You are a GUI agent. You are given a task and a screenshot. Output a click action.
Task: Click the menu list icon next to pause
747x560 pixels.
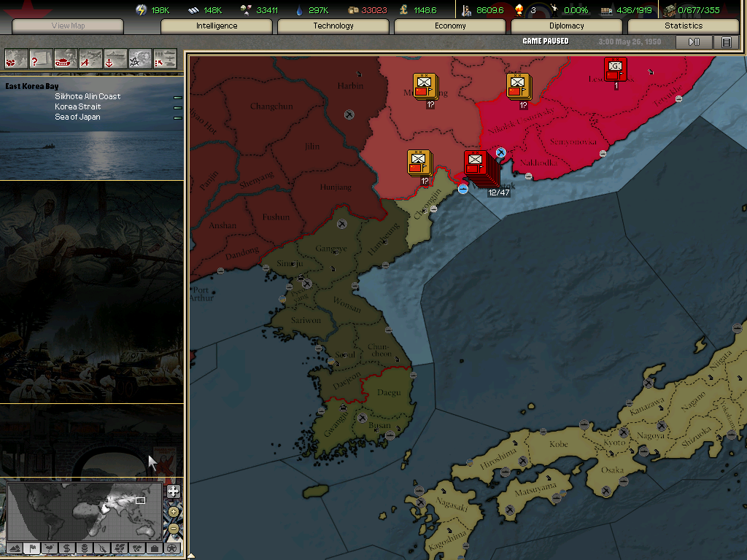click(x=726, y=42)
